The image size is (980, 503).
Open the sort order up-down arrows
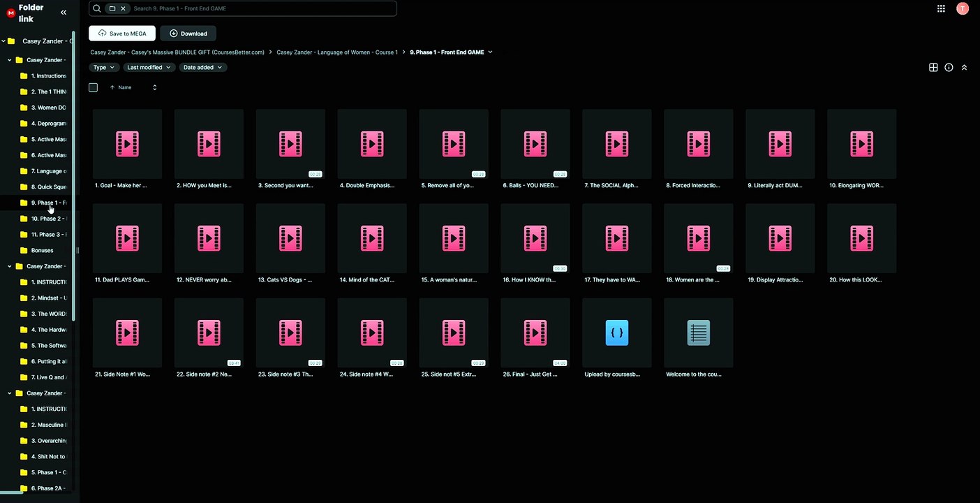coord(154,87)
